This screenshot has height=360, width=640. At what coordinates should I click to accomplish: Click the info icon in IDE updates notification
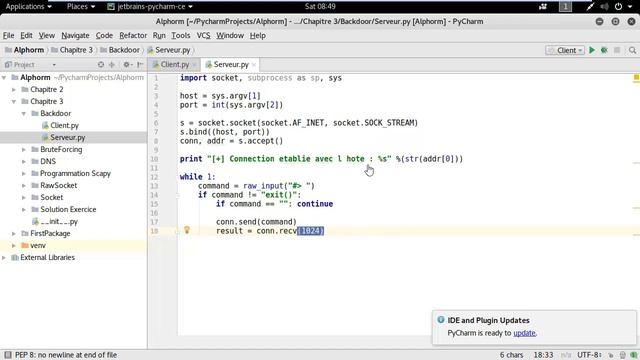click(x=441, y=320)
